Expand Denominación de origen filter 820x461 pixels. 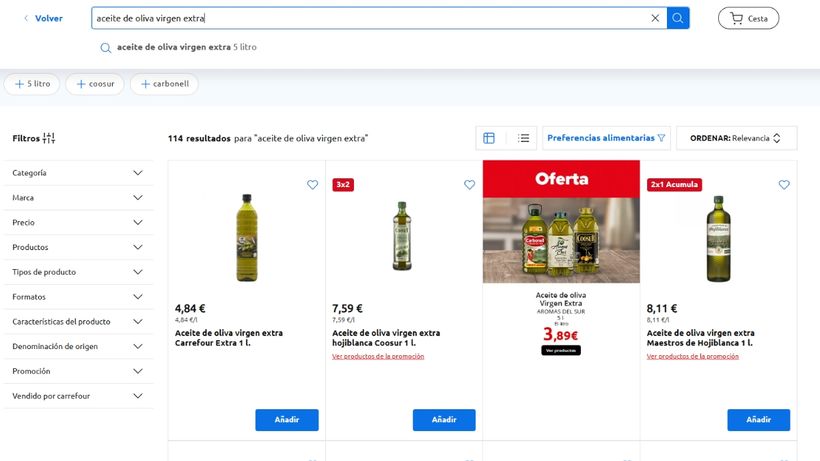pos(78,347)
